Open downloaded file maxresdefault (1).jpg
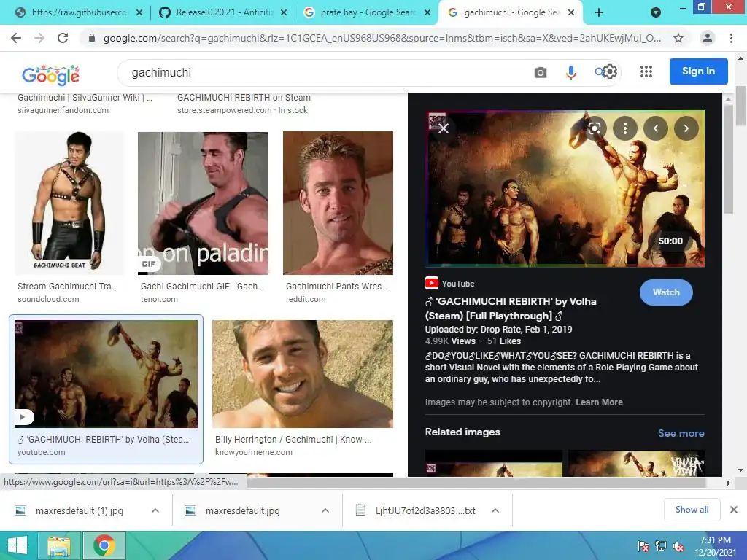This screenshot has height=560, width=747. click(x=79, y=511)
